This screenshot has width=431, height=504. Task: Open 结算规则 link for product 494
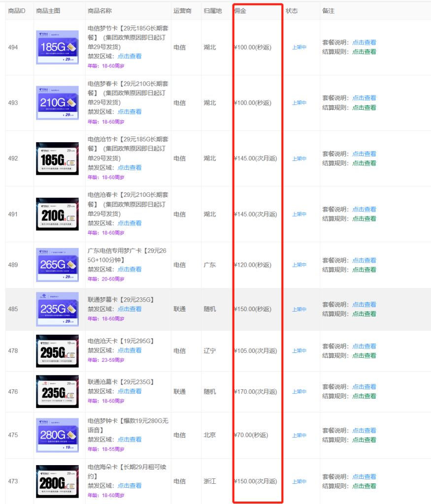pyautogui.click(x=364, y=52)
